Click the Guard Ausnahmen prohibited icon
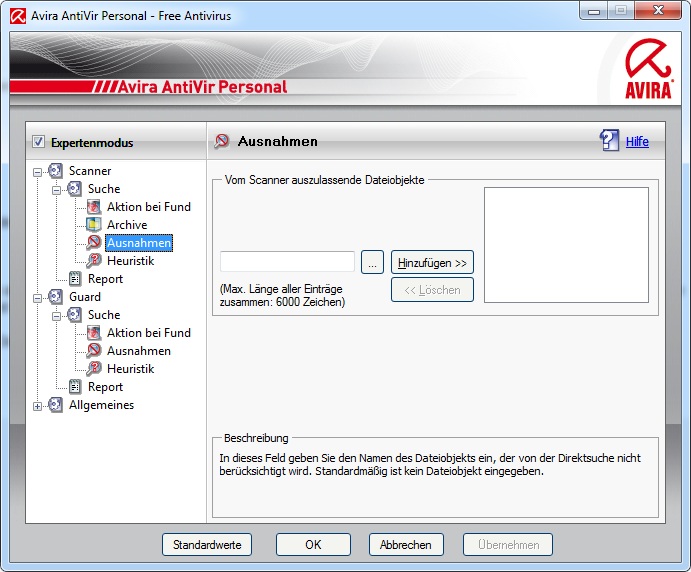The width and height of the screenshot is (691, 572). (x=94, y=351)
